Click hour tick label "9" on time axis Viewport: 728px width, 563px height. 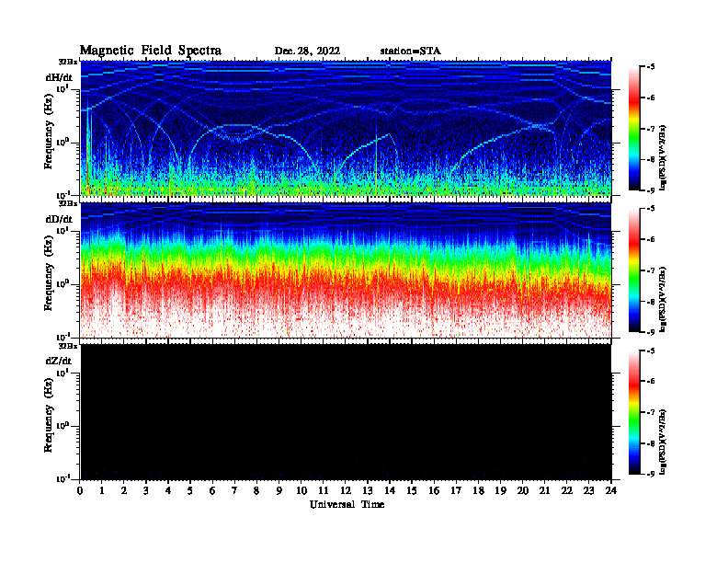tap(279, 490)
